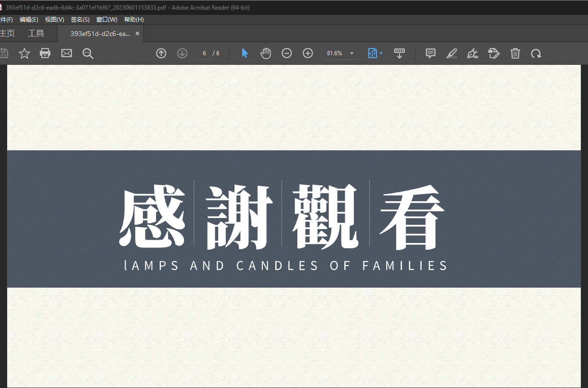Edit the page number field
This screenshot has width=588, height=388.
pyautogui.click(x=204, y=53)
